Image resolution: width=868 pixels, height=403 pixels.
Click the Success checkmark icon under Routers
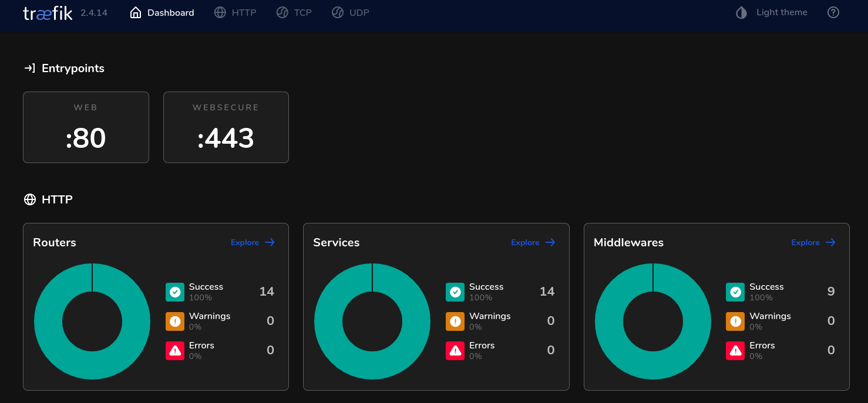click(175, 292)
